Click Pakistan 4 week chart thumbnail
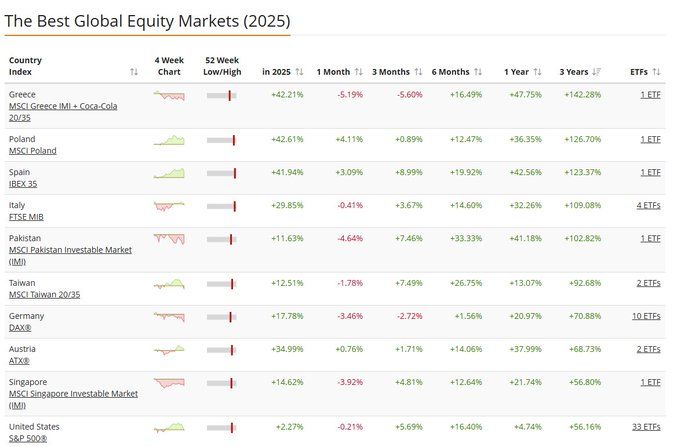The height and width of the screenshot is (447, 680). click(169, 239)
